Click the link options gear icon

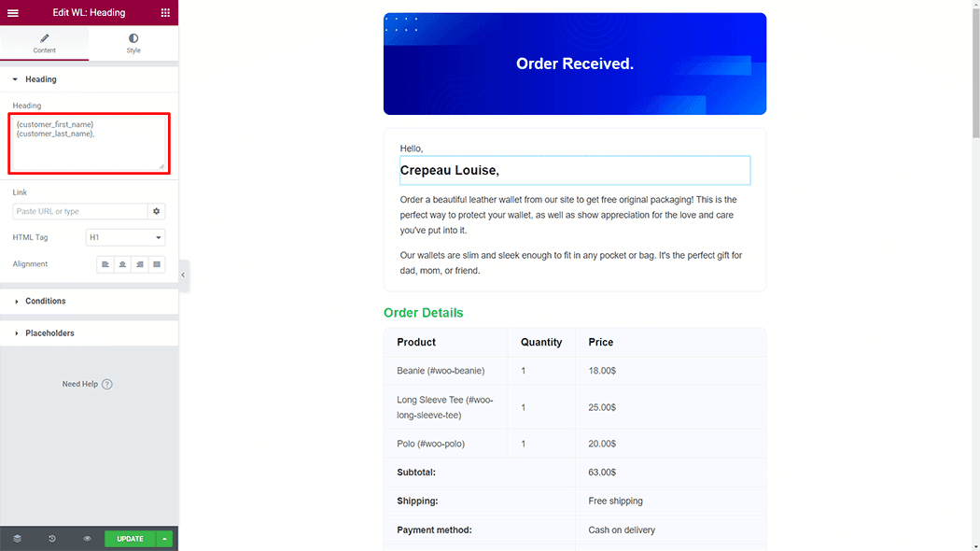click(x=157, y=212)
